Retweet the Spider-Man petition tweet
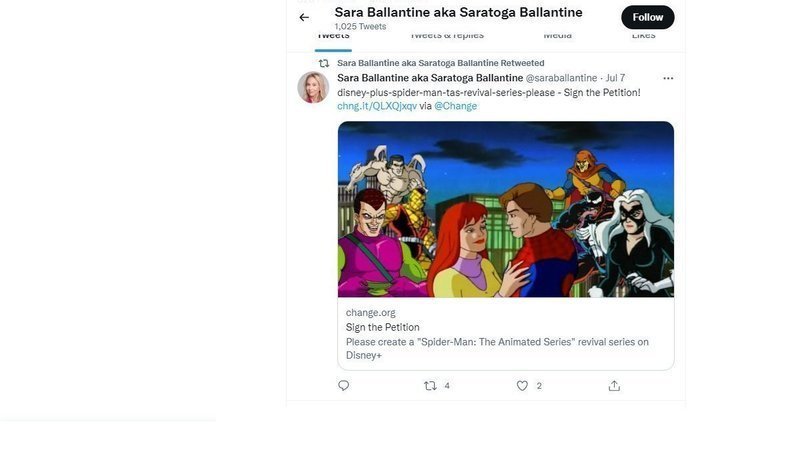Screen dimensions: 800x450 tap(431, 386)
